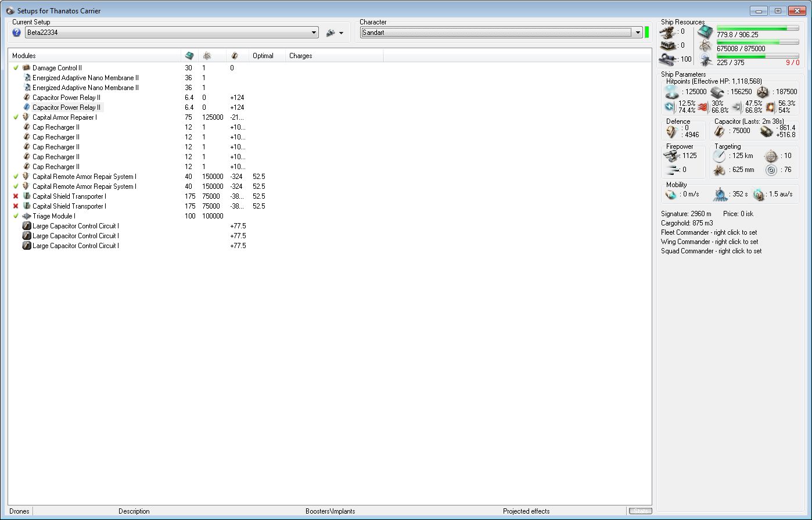This screenshot has width=812, height=520.
Task: Click the EM resistance icon showing 12.5%
Action: point(670,107)
